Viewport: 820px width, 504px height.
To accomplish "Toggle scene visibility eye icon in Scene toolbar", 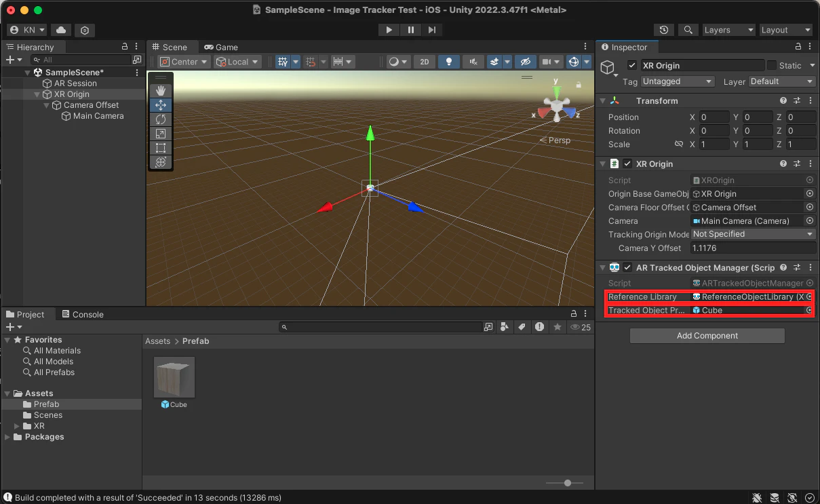I will click(x=526, y=62).
